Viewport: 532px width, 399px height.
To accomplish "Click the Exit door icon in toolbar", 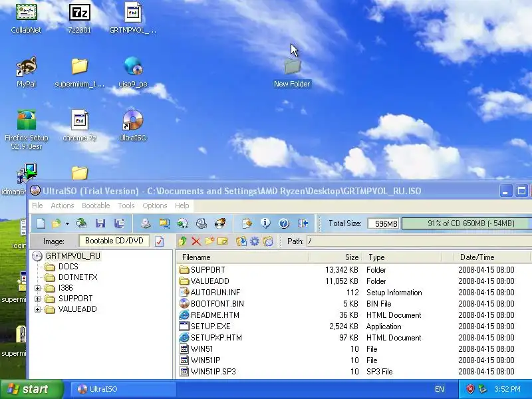I will point(303,223).
